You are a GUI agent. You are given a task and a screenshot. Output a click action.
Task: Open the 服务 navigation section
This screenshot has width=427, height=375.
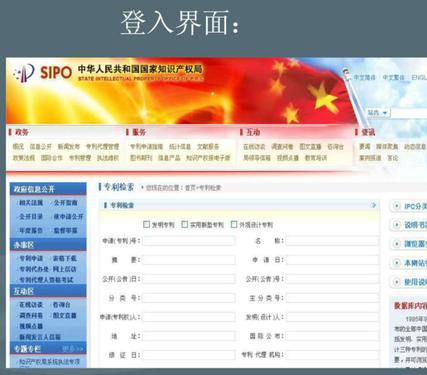pos(139,132)
